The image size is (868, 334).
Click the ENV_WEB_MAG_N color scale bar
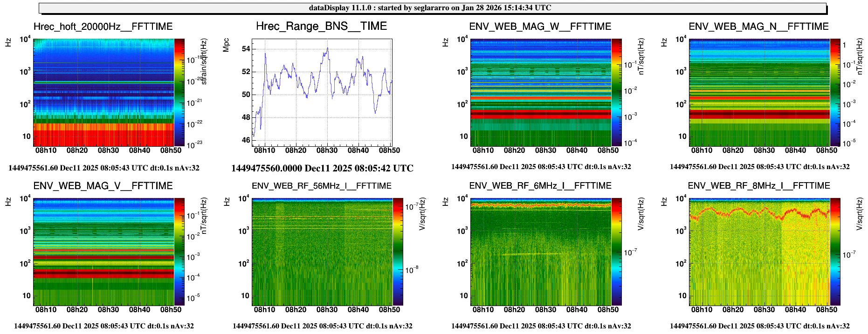(x=835, y=92)
